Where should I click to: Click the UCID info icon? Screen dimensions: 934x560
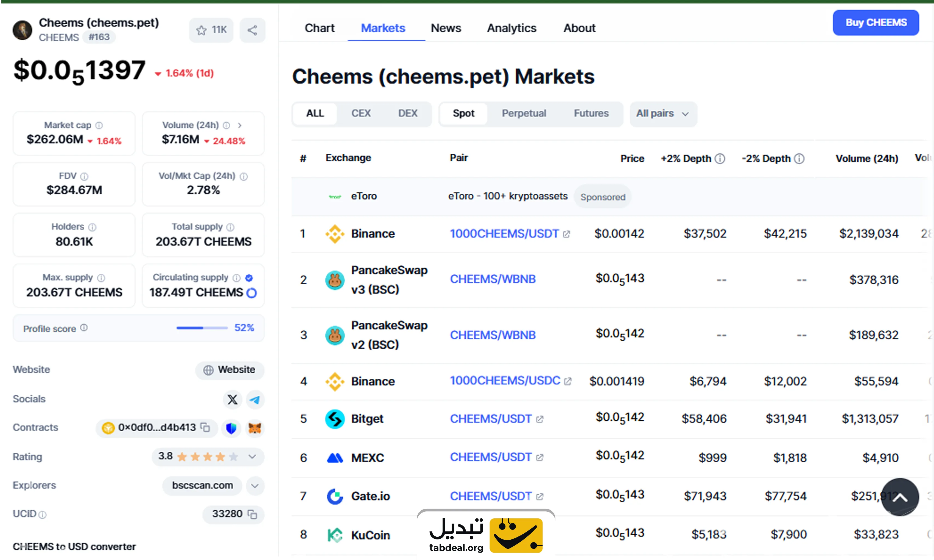(x=43, y=514)
